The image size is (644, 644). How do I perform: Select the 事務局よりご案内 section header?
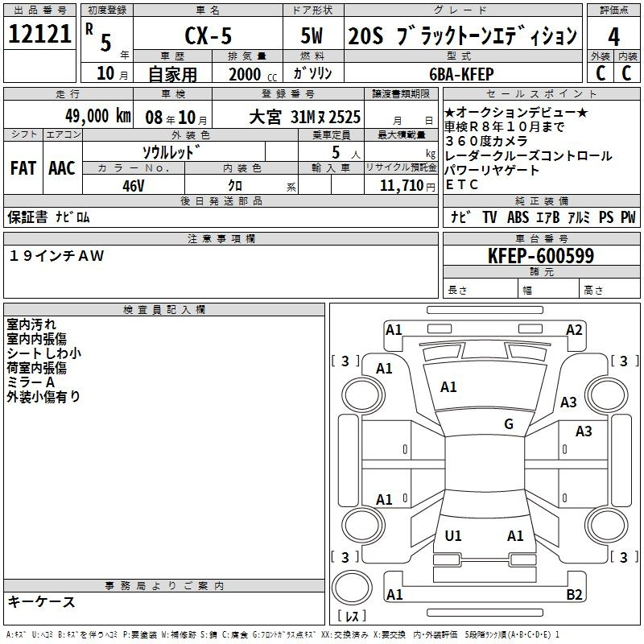click(x=164, y=586)
